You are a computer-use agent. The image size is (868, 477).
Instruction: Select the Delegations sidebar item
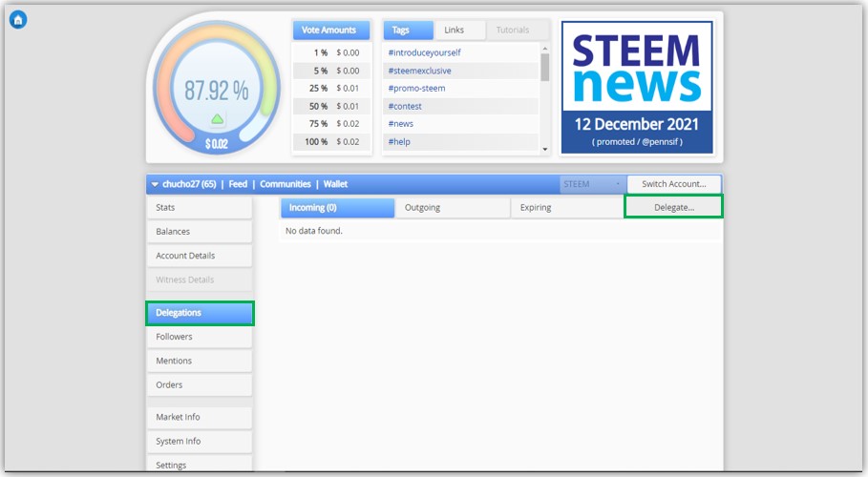(x=200, y=313)
